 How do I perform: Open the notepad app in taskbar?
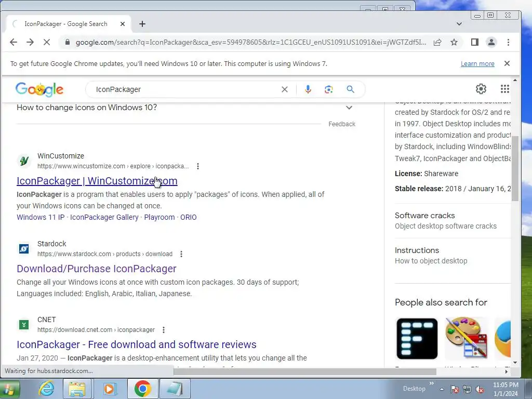click(x=175, y=389)
